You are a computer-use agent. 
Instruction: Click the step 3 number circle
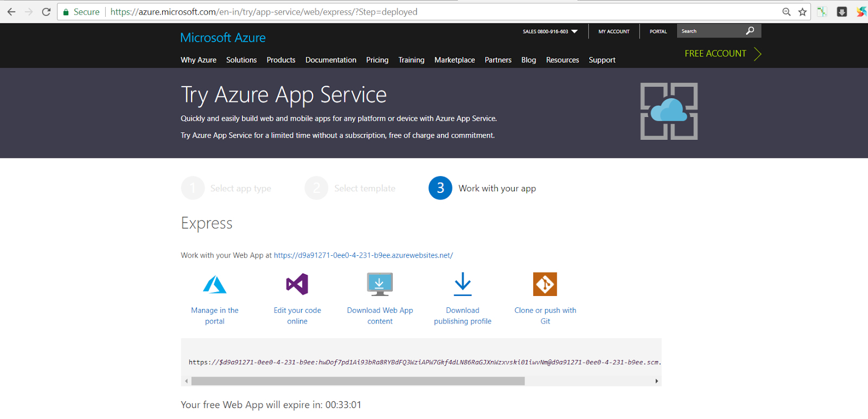tap(441, 188)
